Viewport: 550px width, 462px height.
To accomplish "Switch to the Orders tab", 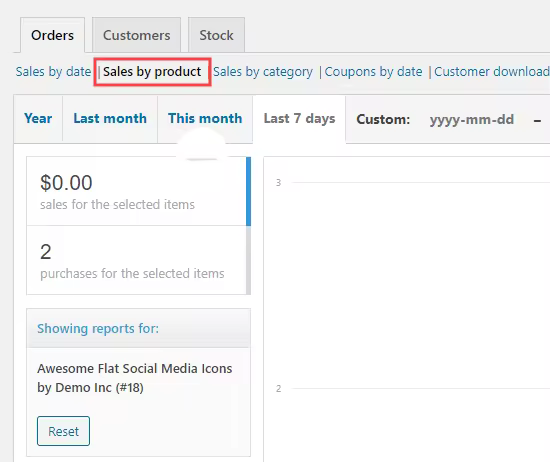I will click(52, 35).
